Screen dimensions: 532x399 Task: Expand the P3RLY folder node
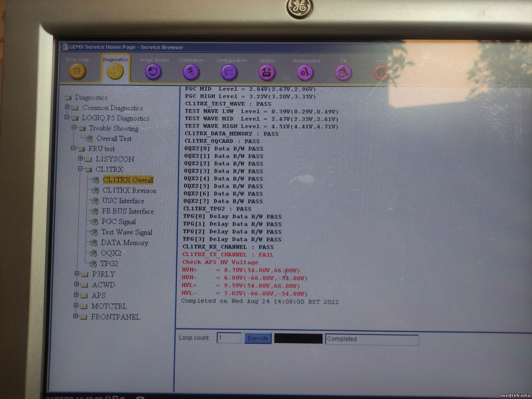[77, 274]
